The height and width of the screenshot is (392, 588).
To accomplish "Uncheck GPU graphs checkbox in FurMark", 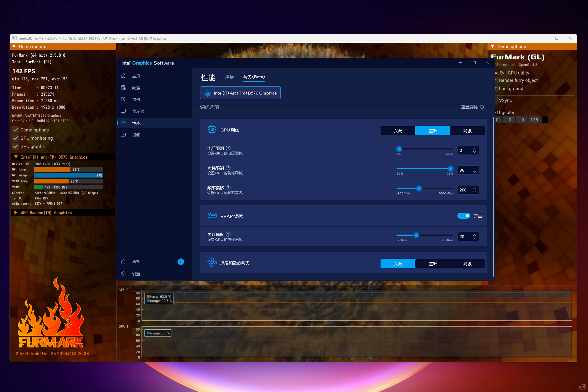I will point(16,146).
